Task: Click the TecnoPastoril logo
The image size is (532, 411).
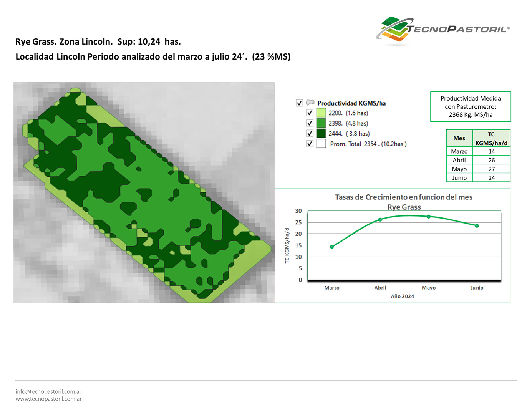Action: 442,29
